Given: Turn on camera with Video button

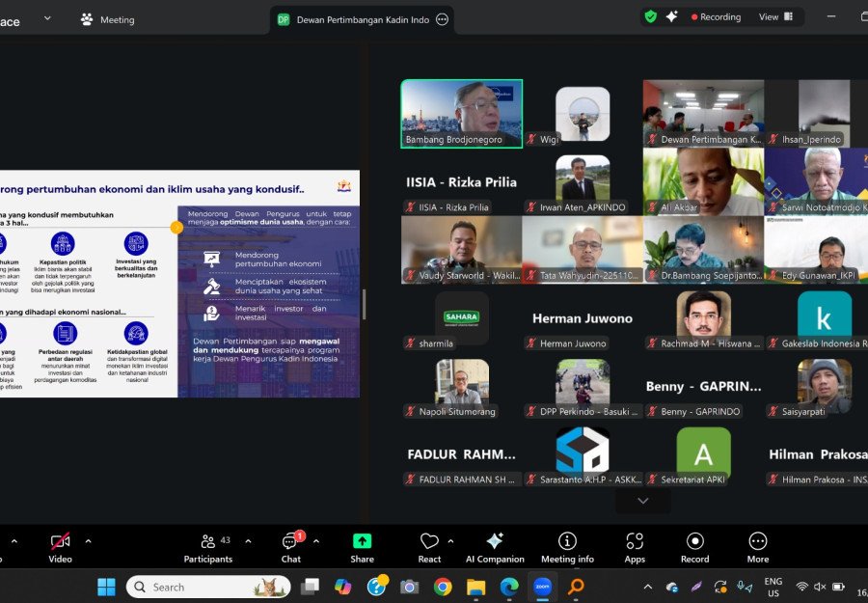Looking at the screenshot, I should [x=60, y=546].
